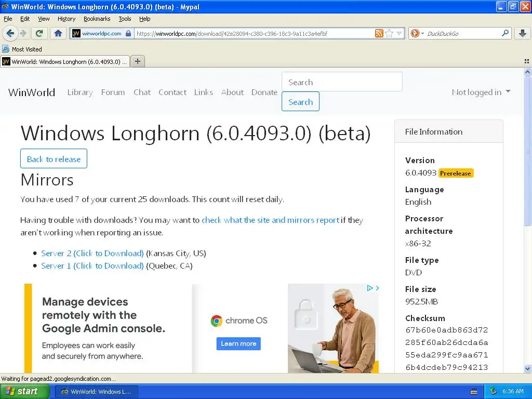Click the AdChoices icon on the advertisement
The width and height of the screenshot is (532, 399).
[x=369, y=288]
